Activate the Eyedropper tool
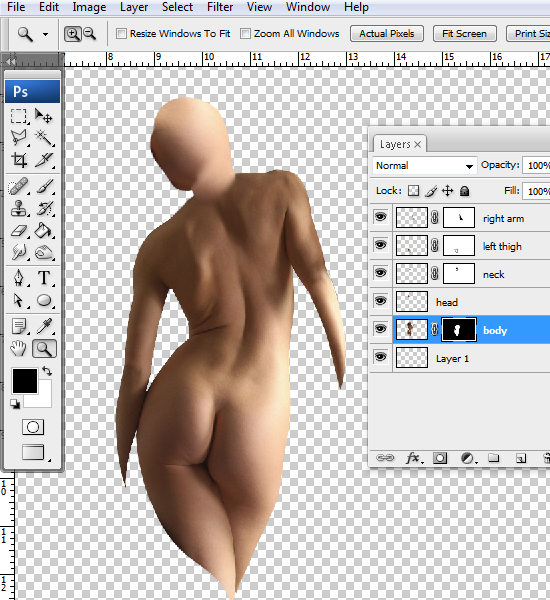The image size is (550, 600). 44,326
